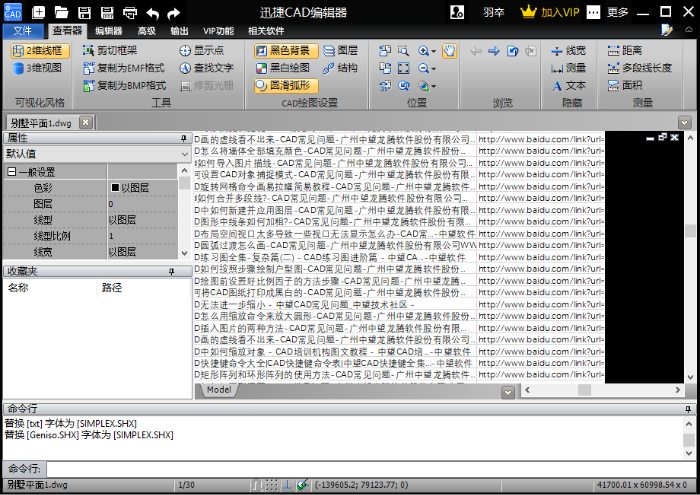Create a new file from title bar
The height and width of the screenshot is (495, 700).
pyautogui.click(x=39, y=12)
